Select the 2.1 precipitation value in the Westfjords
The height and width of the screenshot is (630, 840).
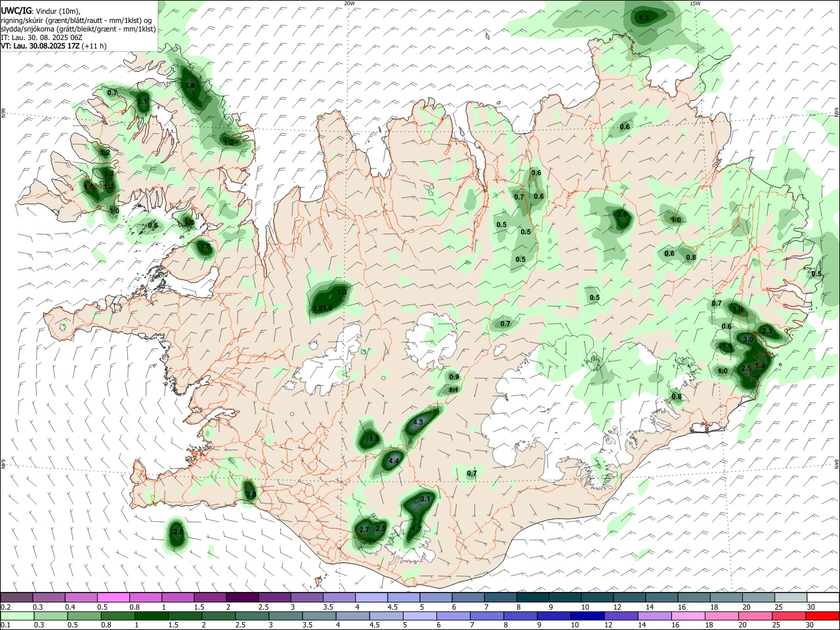pyautogui.click(x=142, y=102)
